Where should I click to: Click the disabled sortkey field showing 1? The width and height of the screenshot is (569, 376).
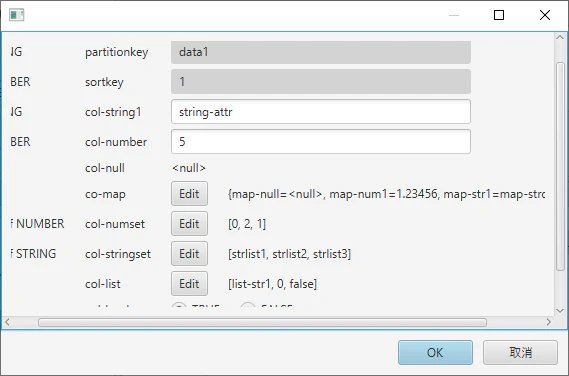pyautogui.click(x=321, y=82)
